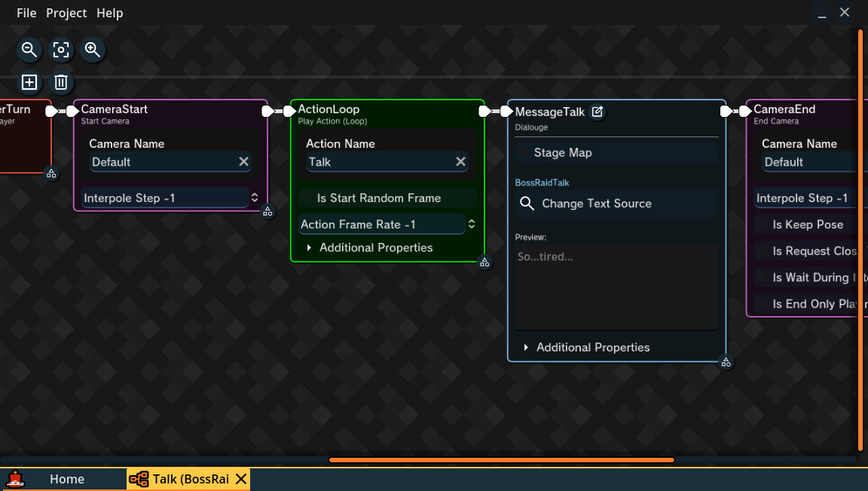Image resolution: width=868 pixels, height=491 pixels.
Task: Click the BossRaidTalk text source link
Action: 542,183
